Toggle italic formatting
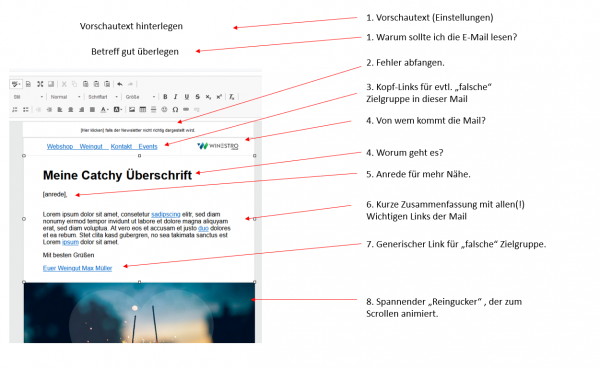This screenshot has width=600, height=368. pos(176,97)
